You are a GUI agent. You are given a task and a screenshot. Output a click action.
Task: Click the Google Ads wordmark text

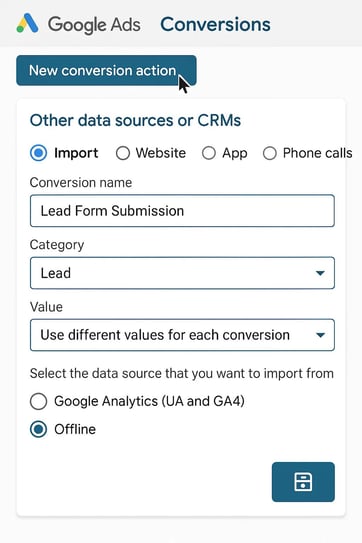(x=94, y=25)
